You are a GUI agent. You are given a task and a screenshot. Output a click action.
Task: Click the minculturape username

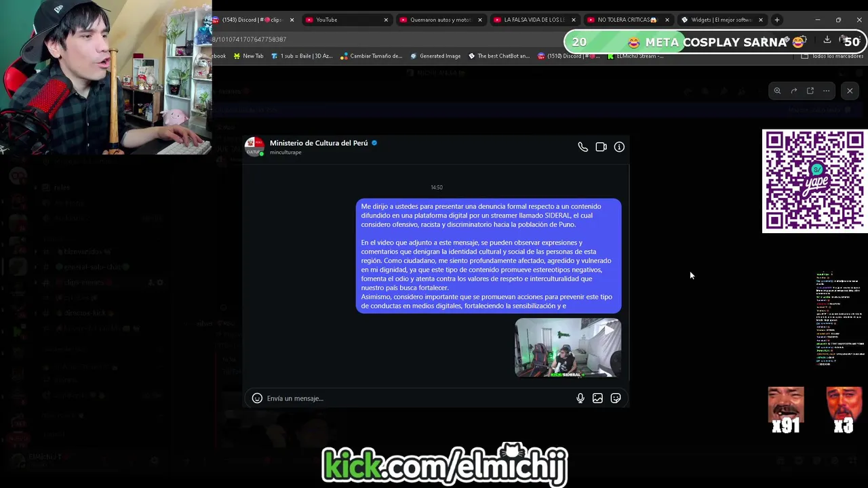pos(285,152)
